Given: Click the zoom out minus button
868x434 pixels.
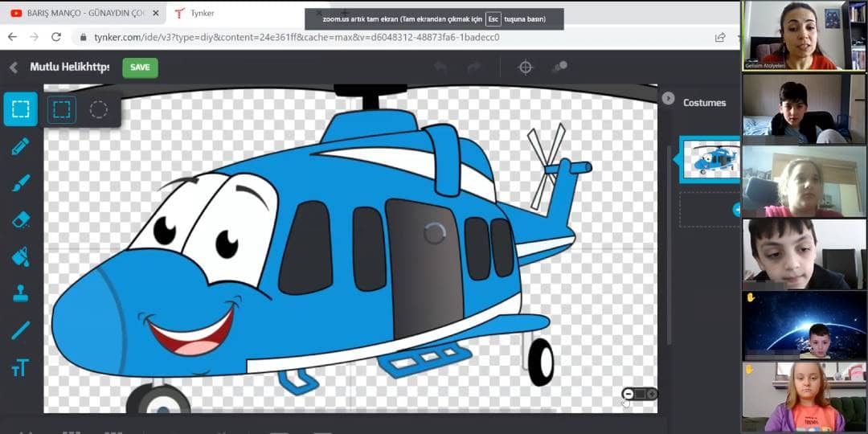Looking at the screenshot, I should [628, 394].
